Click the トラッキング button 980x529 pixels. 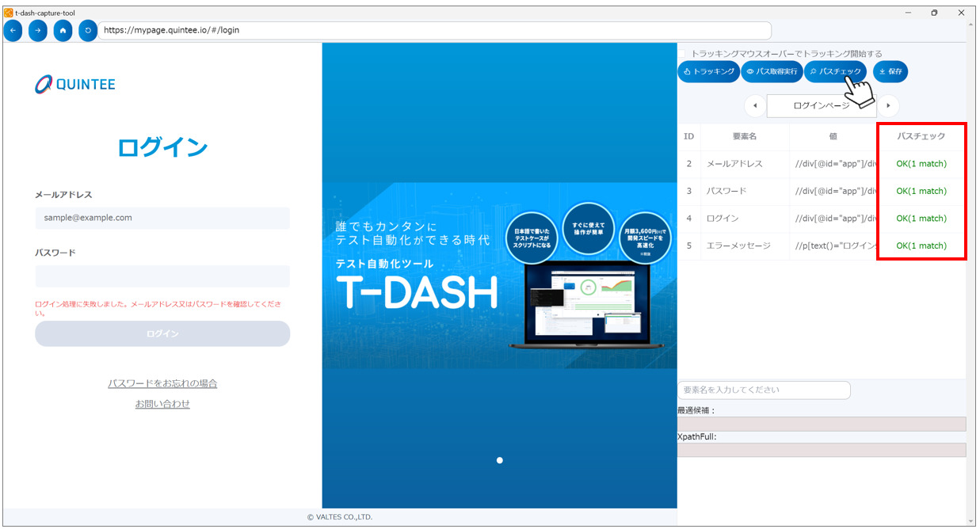(x=708, y=72)
